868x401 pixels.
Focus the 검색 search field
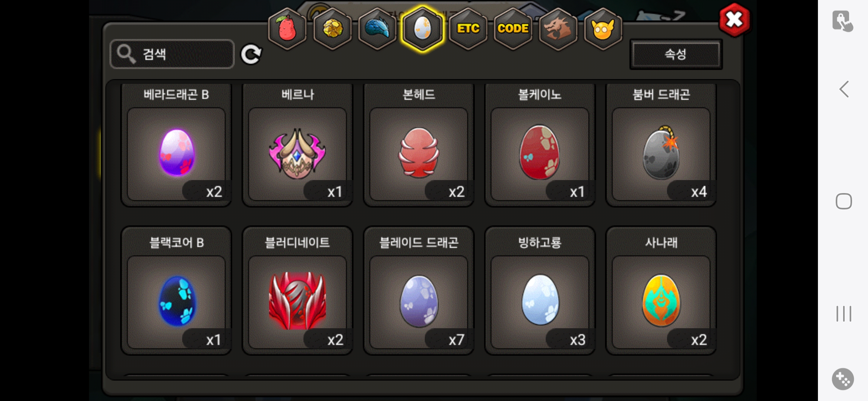172,54
